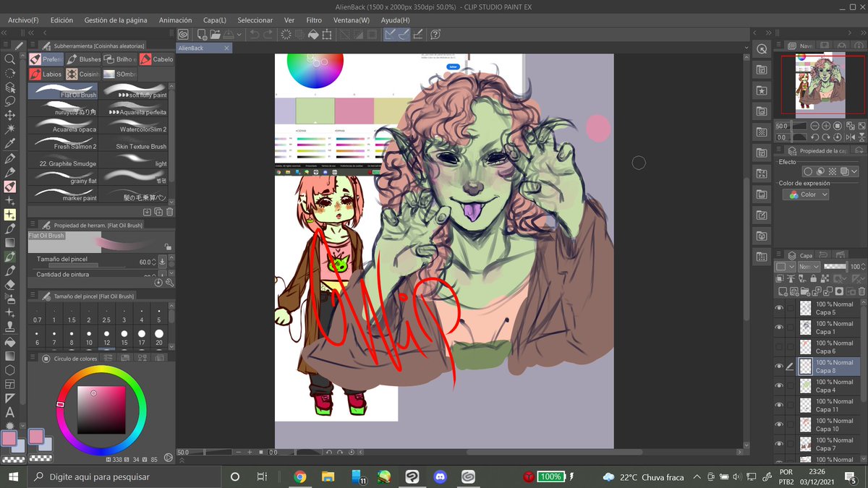
Task: Open Discord from Windows taskbar
Action: [x=441, y=477]
